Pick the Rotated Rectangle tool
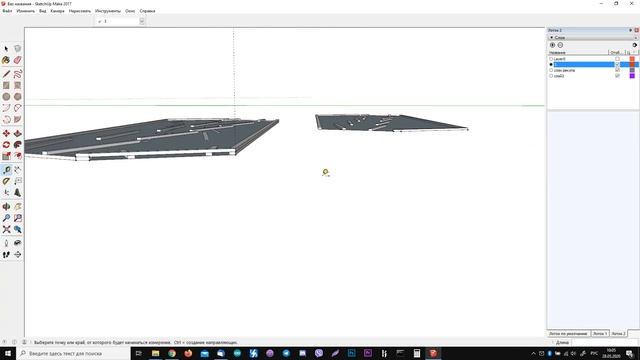 tap(18, 85)
